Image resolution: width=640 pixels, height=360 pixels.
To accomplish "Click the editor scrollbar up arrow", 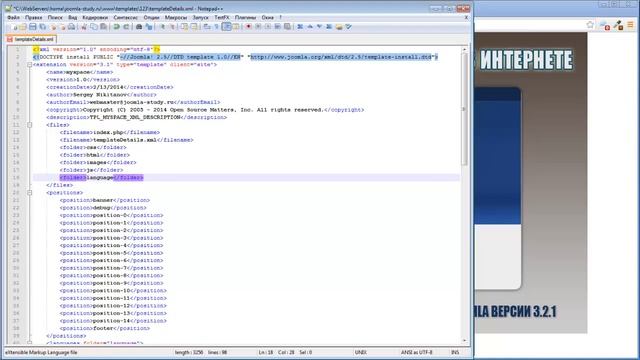I will [x=464, y=49].
